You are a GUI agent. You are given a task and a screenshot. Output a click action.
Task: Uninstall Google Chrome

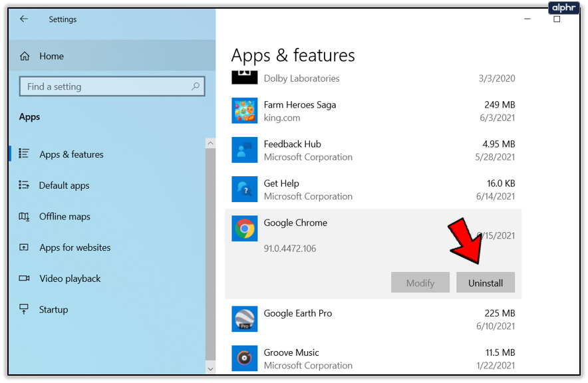tap(486, 283)
